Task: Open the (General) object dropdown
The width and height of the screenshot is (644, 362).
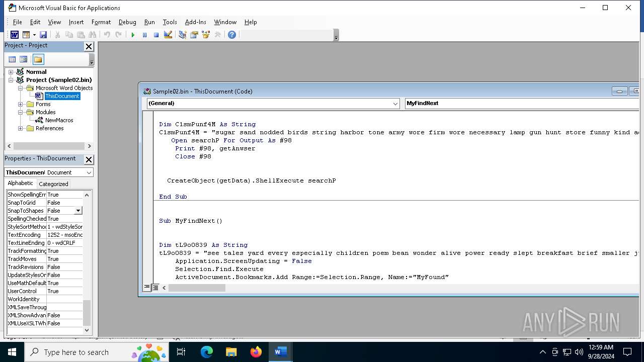Action: (395, 103)
